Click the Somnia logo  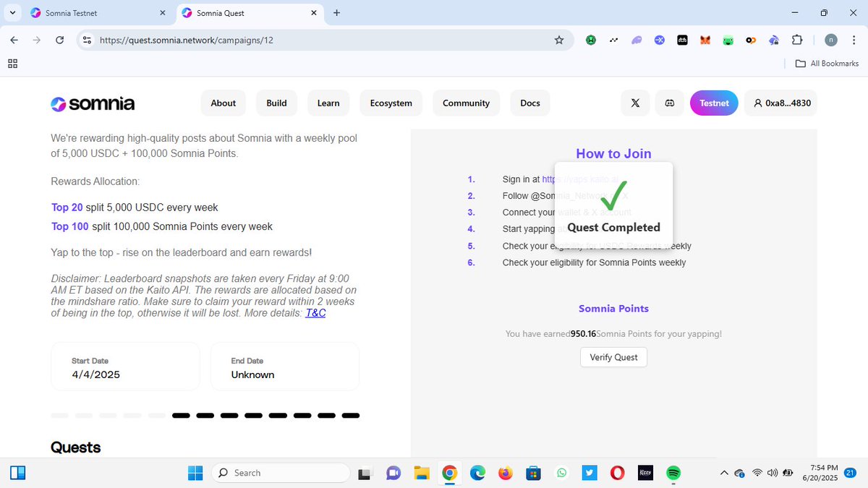(93, 103)
